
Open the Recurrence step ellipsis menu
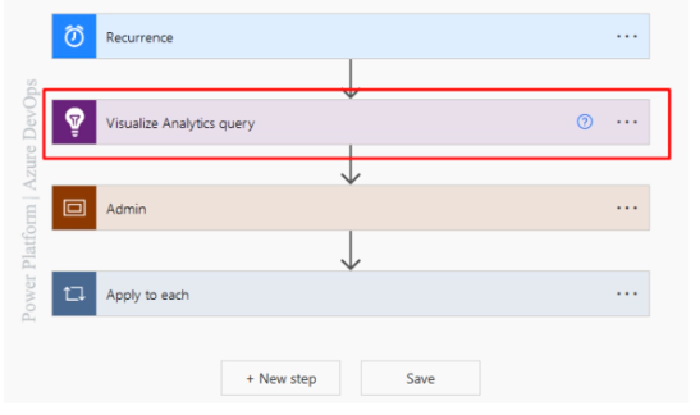pos(627,37)
